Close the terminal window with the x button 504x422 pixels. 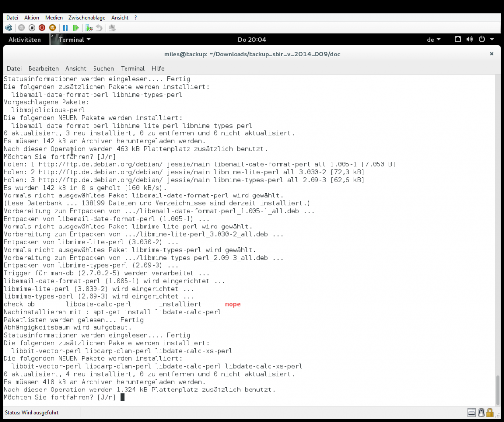pyautogui.click(x=492, y=54)
